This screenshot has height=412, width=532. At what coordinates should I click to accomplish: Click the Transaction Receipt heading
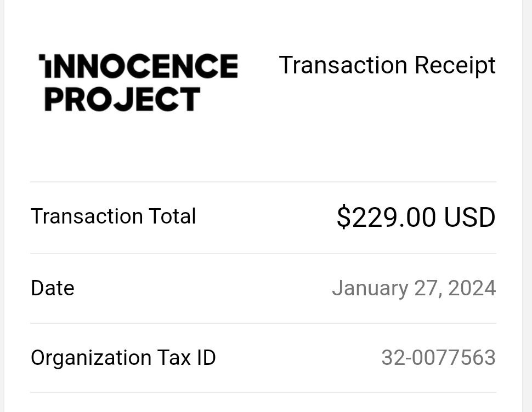(387, 65)
